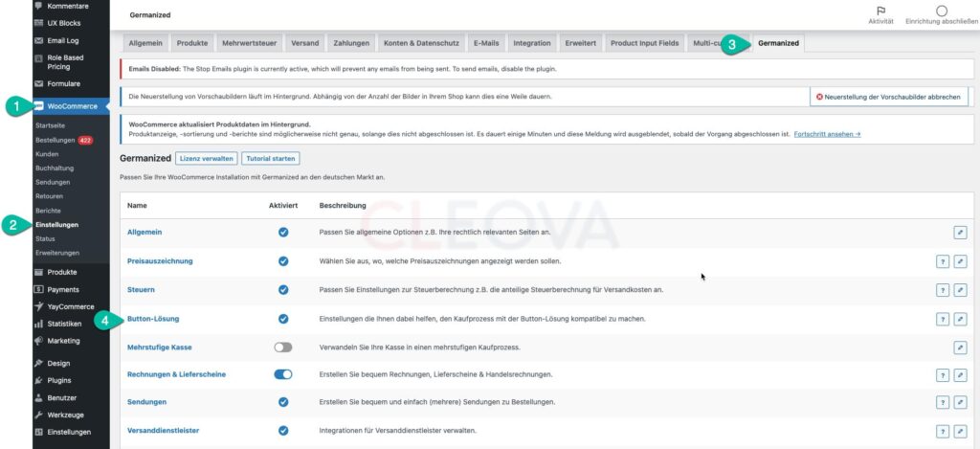The image size is (980, 449).
Task: Click edit pencil icon for Sendungen row
Action: (x=960, y=402)
